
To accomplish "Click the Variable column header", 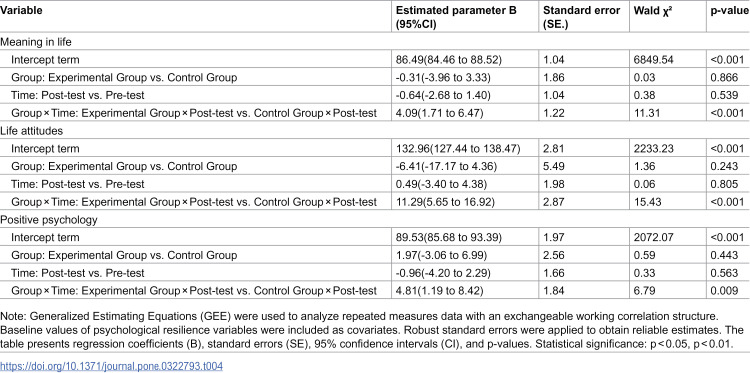I will point(22,11).
